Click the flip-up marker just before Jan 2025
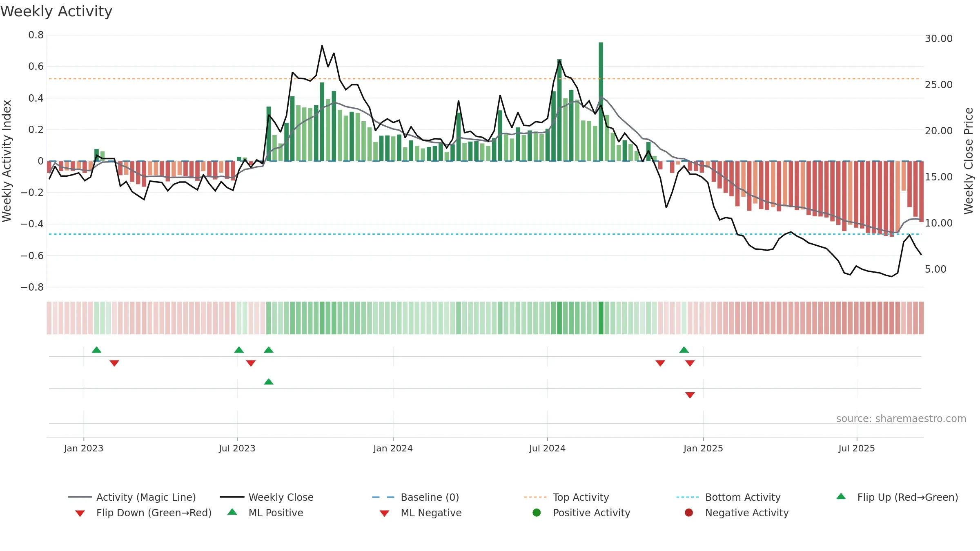The width and height of the screenshot is (980, 551). 684,350
